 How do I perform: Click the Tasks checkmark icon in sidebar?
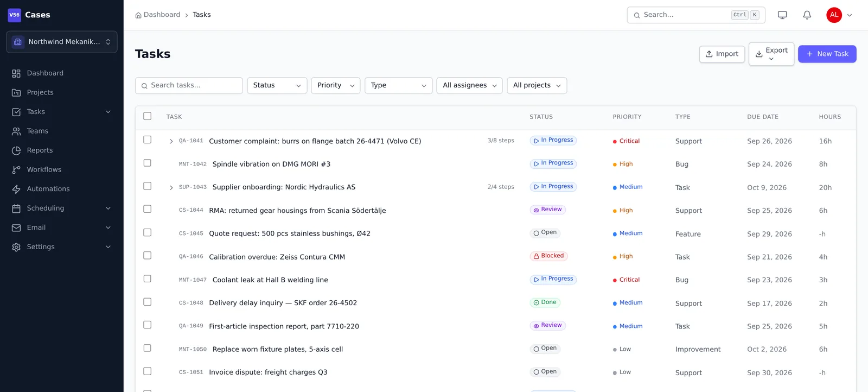tap(16, 112)
